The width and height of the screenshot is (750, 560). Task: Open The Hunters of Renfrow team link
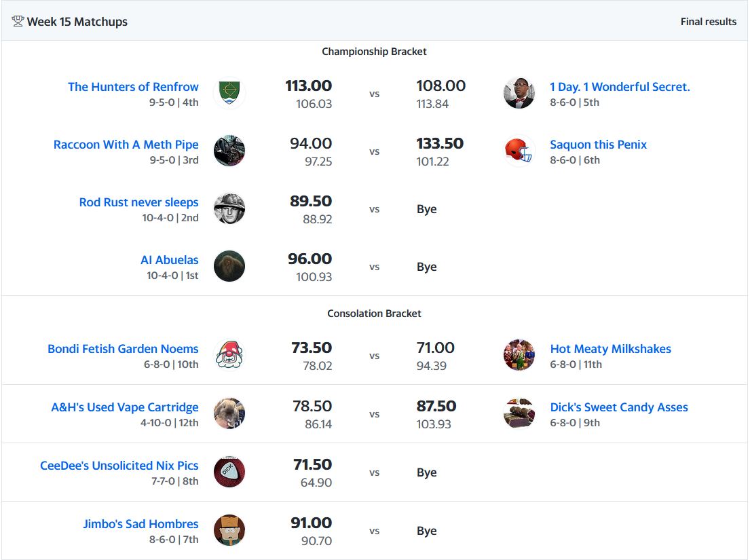coord(133,87)
